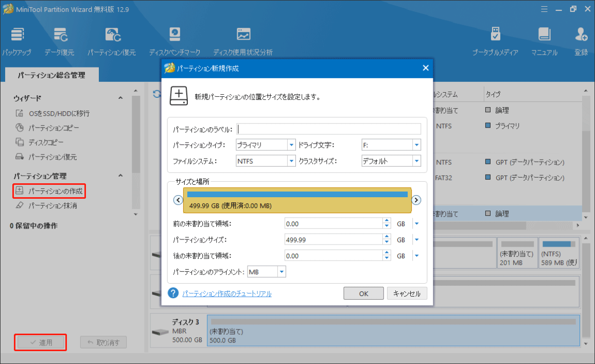Click the (NTFS) 589 MB disk block

pos(559,253)
